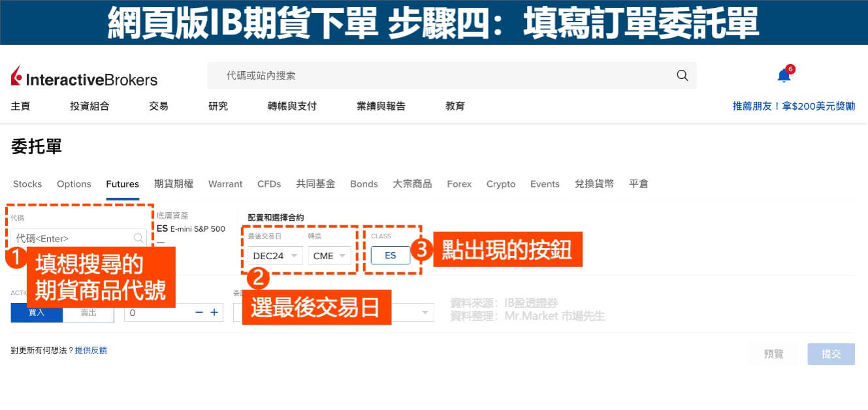Increase quantity with the plus button
The image size is (868, 410).
coord(214,313)
